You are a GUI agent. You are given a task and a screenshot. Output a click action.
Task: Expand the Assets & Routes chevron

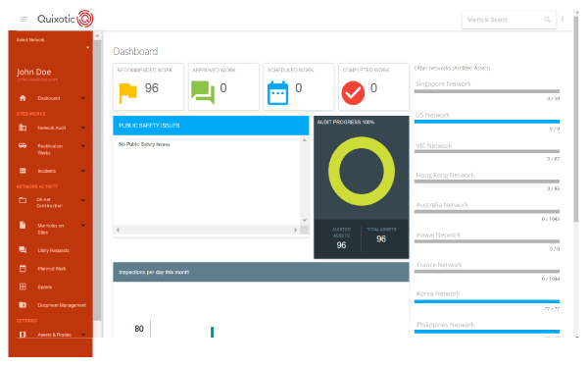click(83, 335)
